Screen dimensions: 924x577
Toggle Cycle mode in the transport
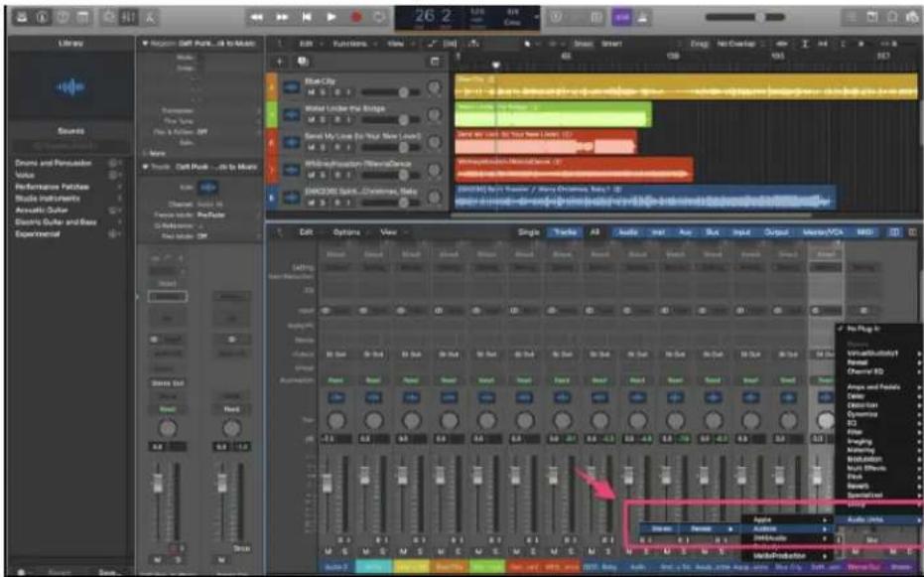(379, 17)
